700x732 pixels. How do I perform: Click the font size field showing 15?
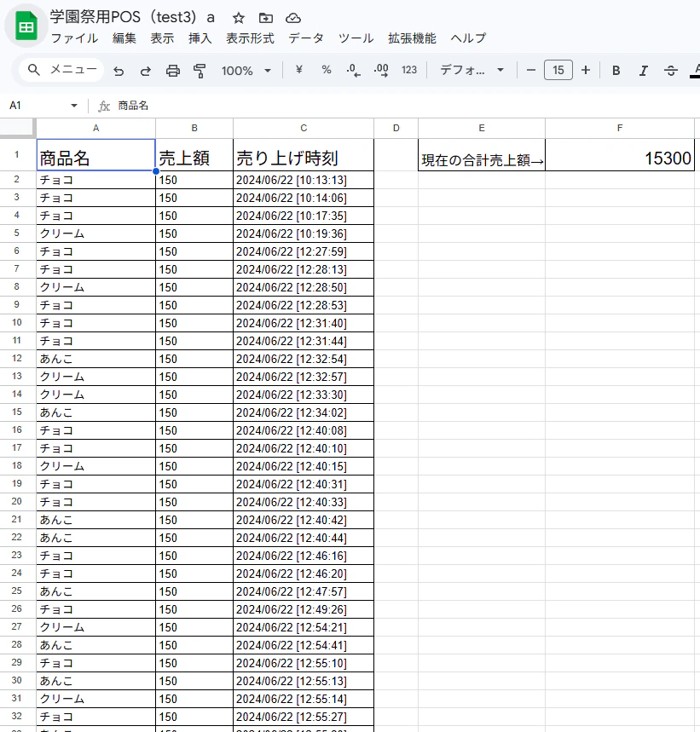coord(558,71)
